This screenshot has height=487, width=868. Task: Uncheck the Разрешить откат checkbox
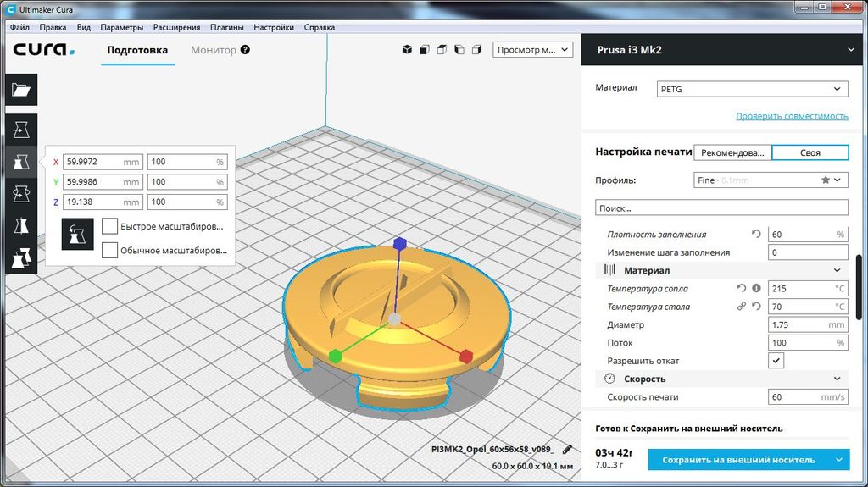tap(776, 361)
